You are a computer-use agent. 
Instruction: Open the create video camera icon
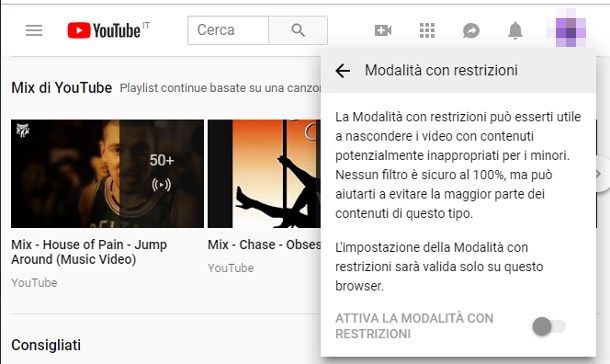coord(383,30)
